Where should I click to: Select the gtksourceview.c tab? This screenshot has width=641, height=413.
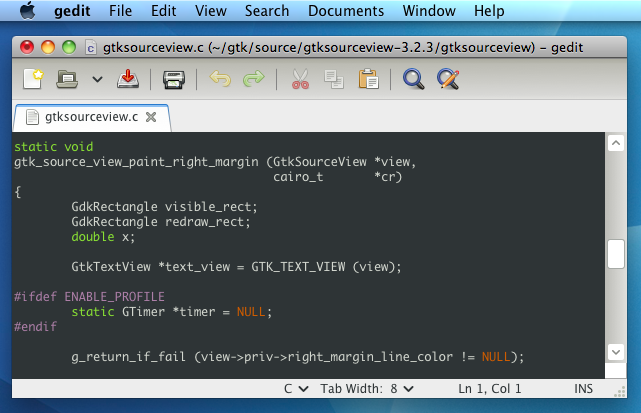point(92,117)
